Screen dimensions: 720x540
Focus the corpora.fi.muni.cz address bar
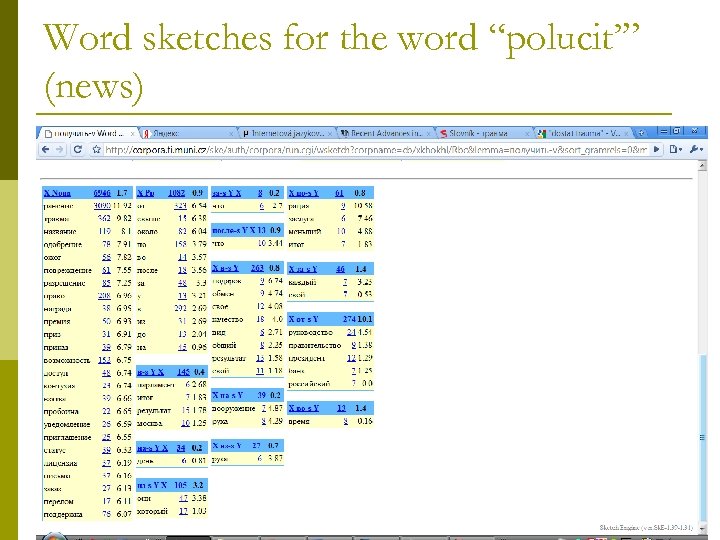[x=376, y=149]
